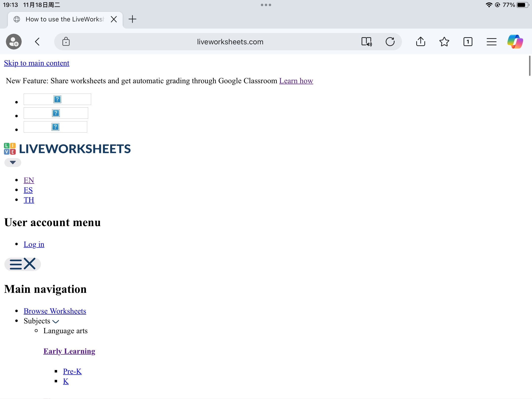Open the browser hamburger menu

pos(492,42)
